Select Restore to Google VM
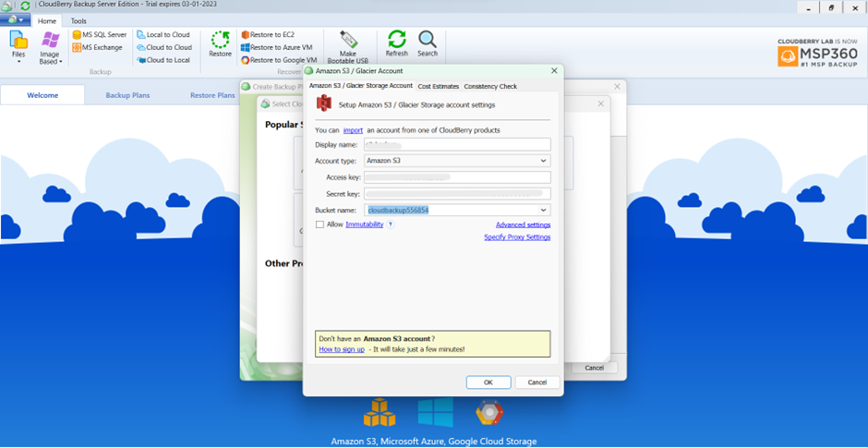 pos(279,60)
